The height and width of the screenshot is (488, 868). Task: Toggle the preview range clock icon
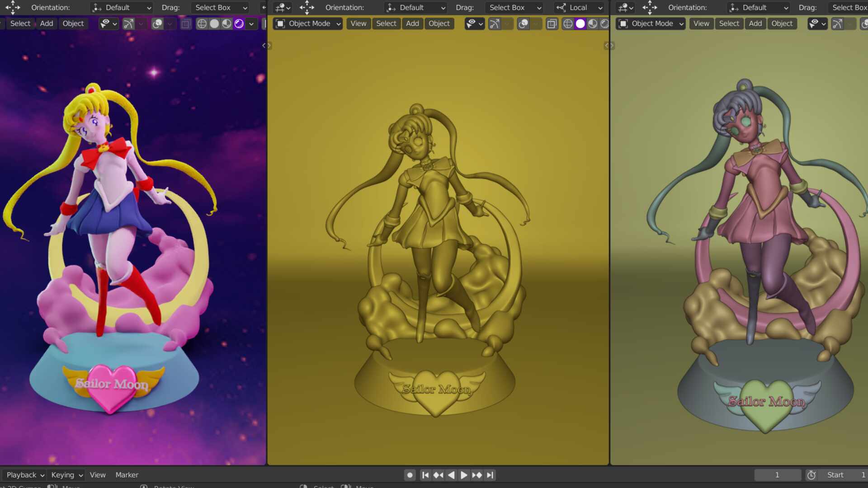click(x=811, y=475)
